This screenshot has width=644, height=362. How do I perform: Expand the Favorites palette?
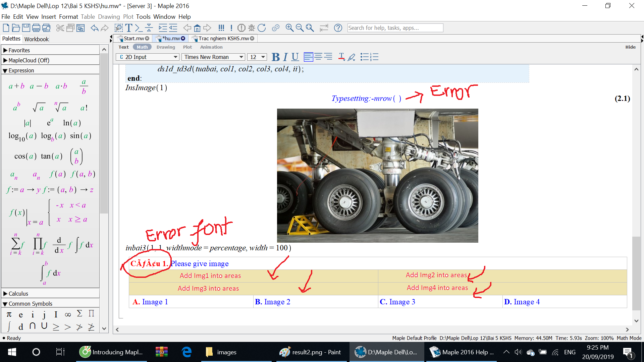click(x=50, y=50)
